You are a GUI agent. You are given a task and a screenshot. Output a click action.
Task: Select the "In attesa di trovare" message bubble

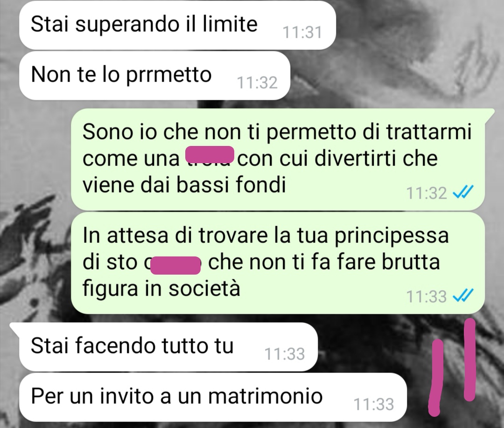278,262
